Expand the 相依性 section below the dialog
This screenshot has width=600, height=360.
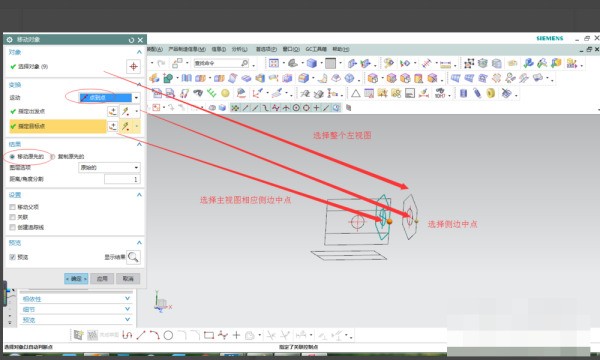pos(76,299)
